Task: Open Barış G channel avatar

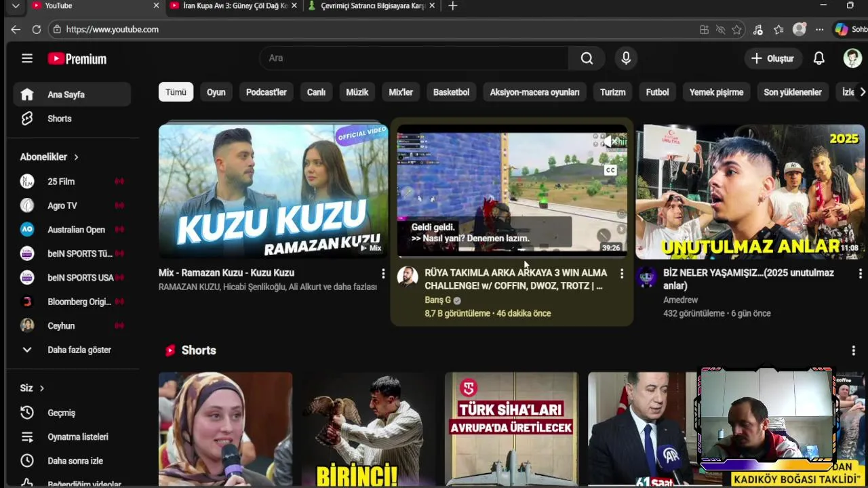Action: click(408, 277)
